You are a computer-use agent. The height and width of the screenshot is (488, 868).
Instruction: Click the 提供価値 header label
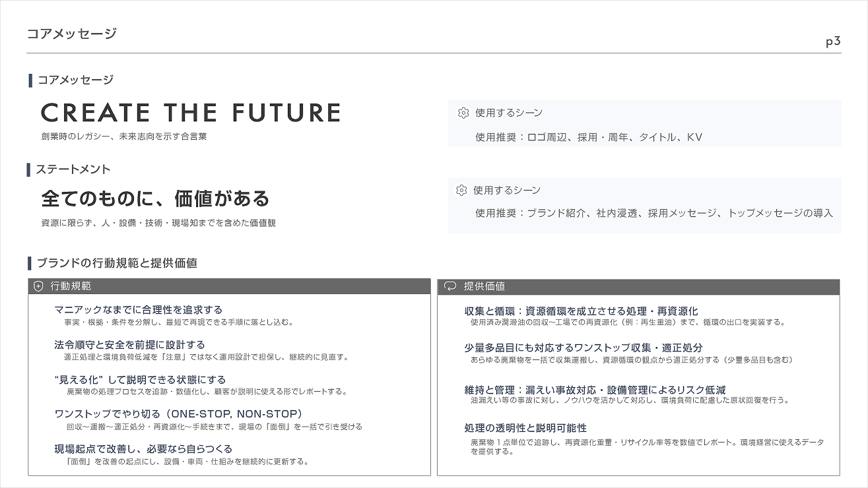[x=484, y=286]
